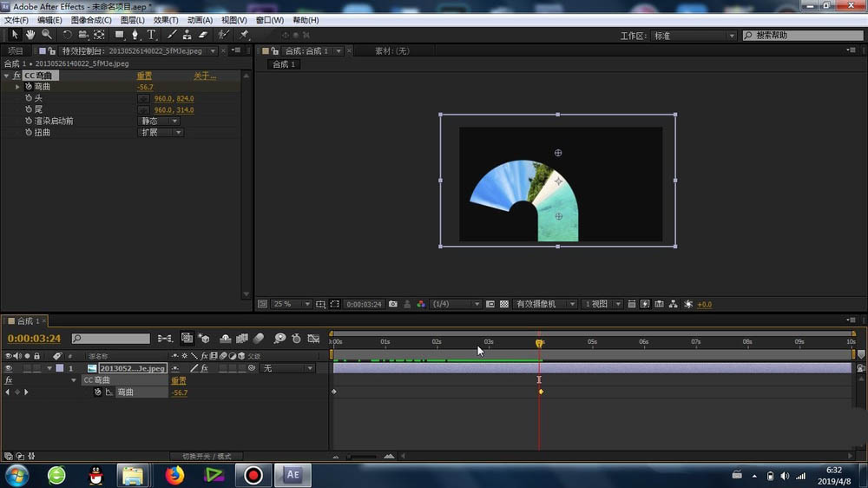Select the Puppet Pin tool
The image size is (868, 488).
245,35
